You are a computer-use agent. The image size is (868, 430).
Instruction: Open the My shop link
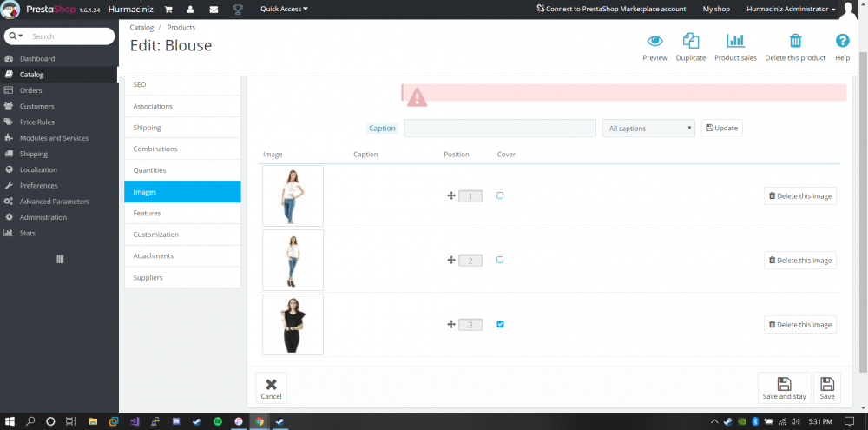click(716, 9)
